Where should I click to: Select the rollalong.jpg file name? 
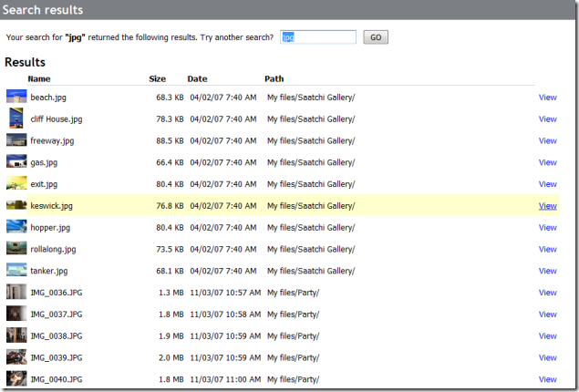pyautogui.click(x=53, y=250)
